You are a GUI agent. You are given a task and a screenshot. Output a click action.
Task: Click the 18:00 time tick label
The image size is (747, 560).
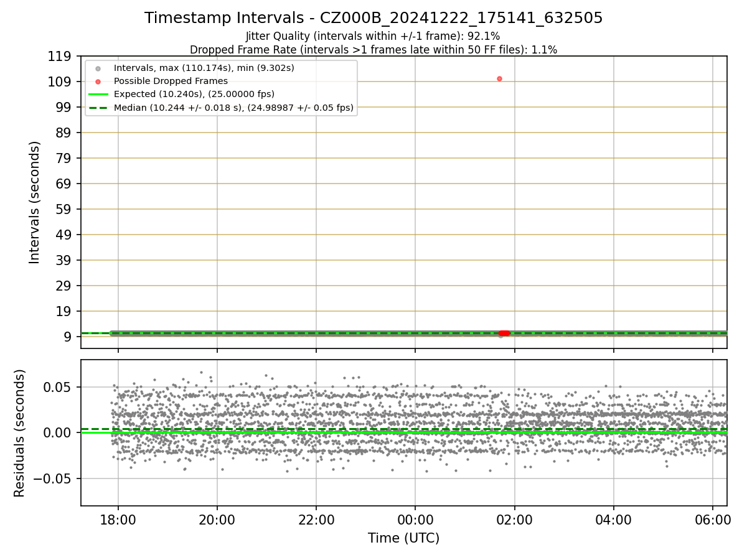click(118, 520)
